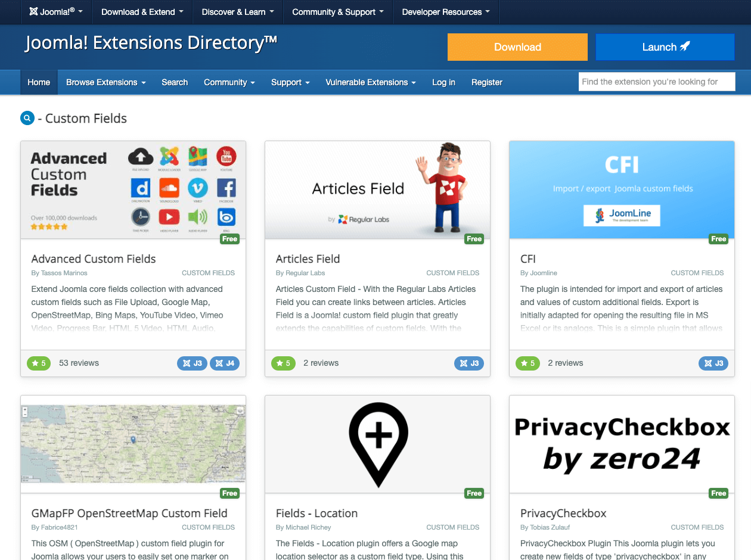The height and width of the screenshot is (560, 751).
Task: Click the J3 badge on CFI card
Action: tap(713, 363)
